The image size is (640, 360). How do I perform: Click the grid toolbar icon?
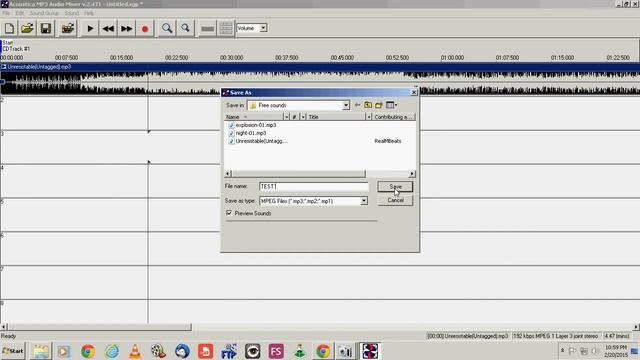click(x=226, y=28)
